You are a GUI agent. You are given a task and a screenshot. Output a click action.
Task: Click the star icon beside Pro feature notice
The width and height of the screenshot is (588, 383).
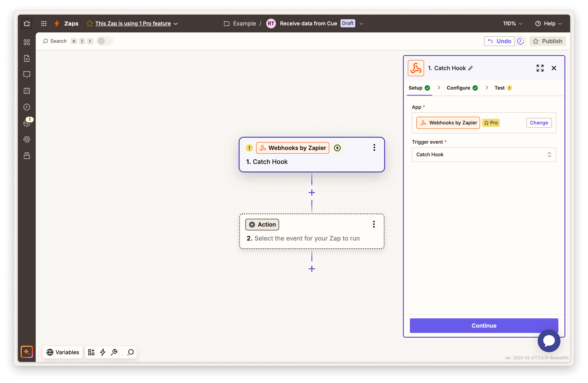(89, 24)
